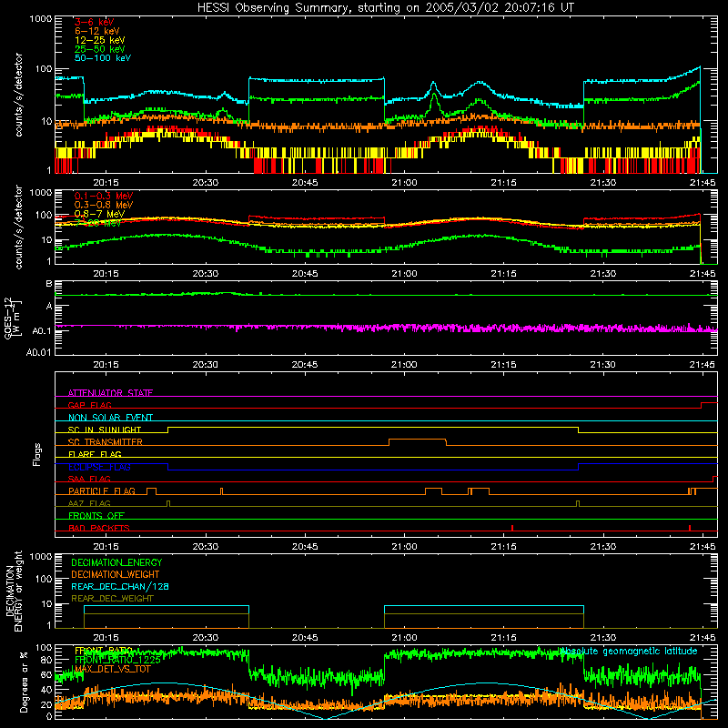
Task: Click the 0.3-0.8 MeV legend entry
Action: 104,205
